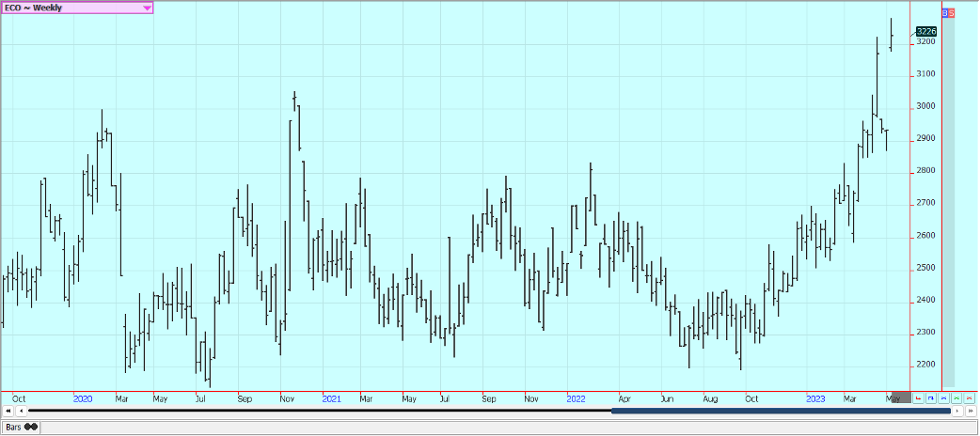Open the ECO ~ Weekly symbol dropdown
Image resolution: width=980 pixels, height=436 pixels.
(77, 8)
